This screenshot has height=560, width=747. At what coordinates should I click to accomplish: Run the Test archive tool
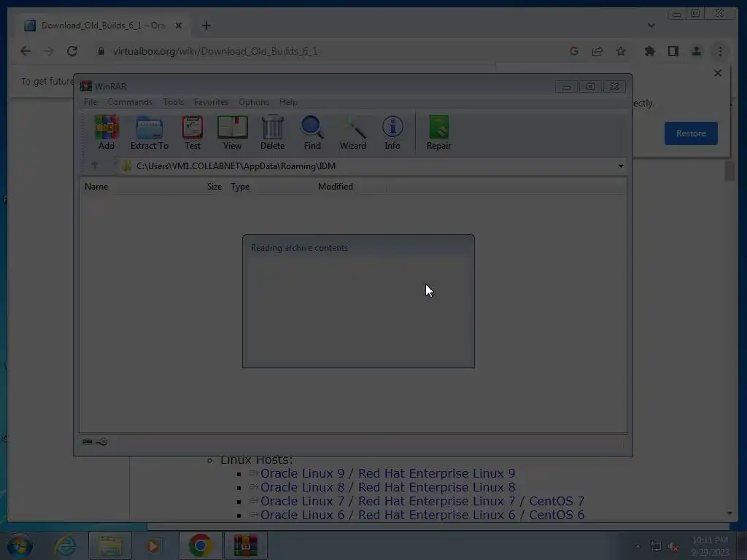coord(193,133)
